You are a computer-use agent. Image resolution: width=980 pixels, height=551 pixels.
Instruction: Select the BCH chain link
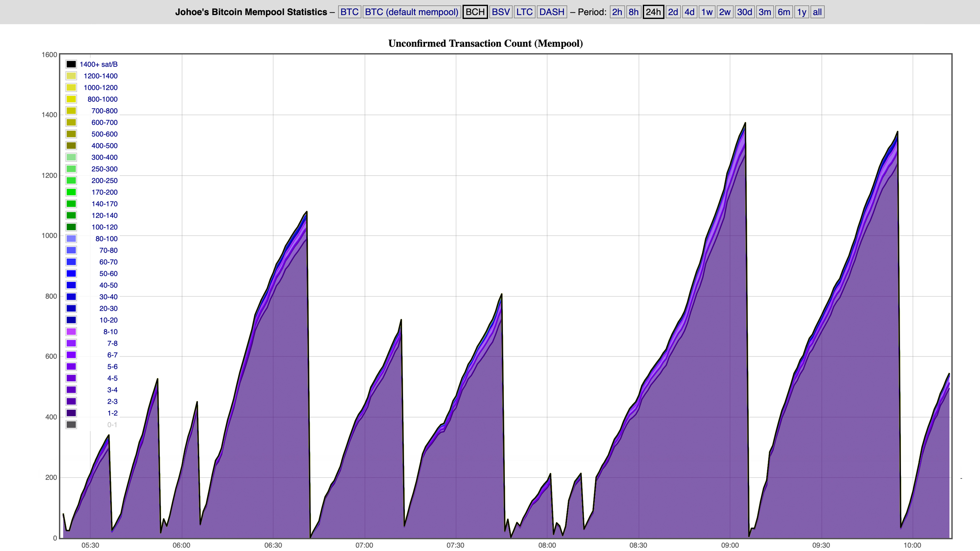(475, 12)
